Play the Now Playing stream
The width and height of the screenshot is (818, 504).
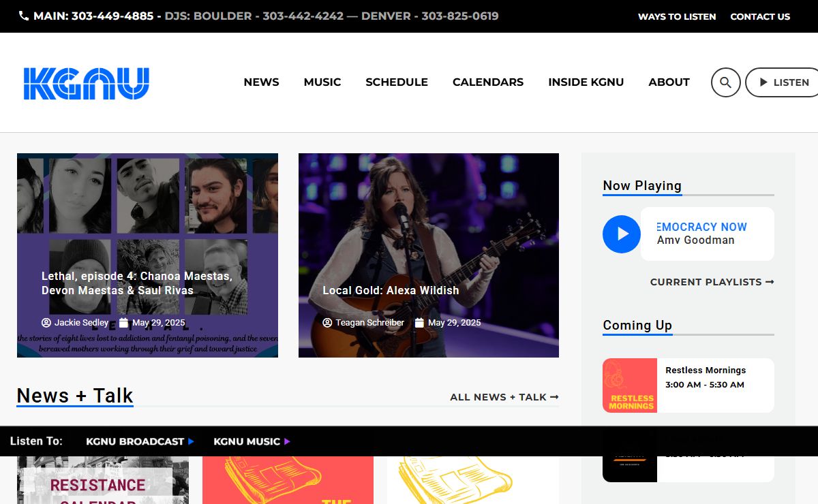[622, 234]
